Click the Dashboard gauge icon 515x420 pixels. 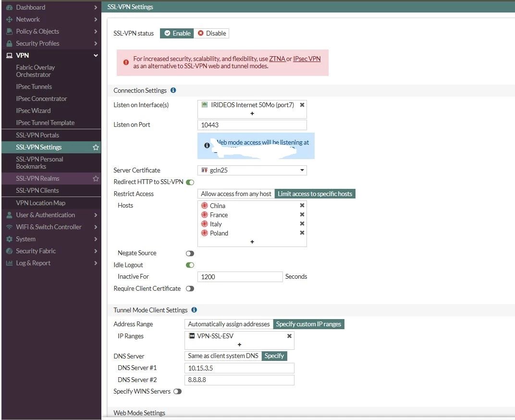pyautogui.click(x=9, y=7)
